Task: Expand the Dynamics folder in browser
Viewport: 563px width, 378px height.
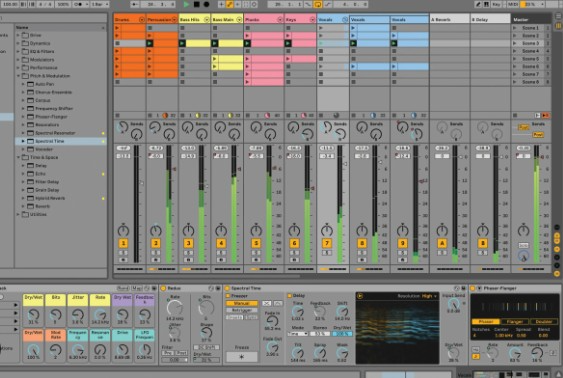Action: point(18,43)
